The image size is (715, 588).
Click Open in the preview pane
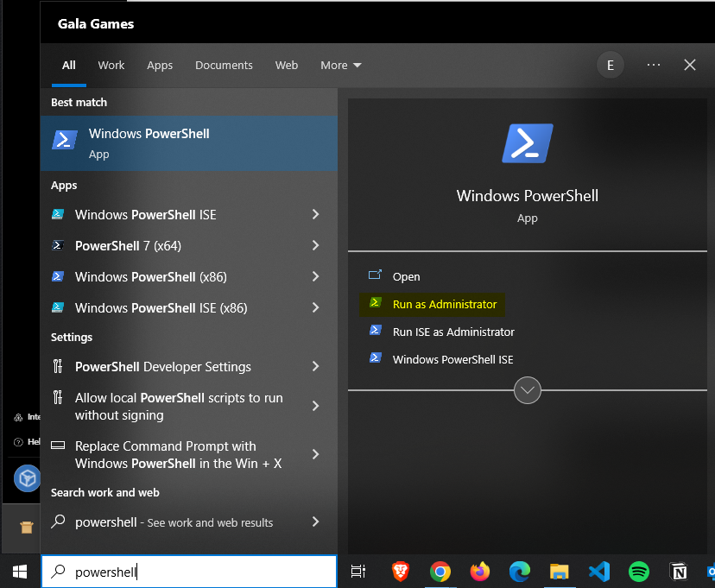(x=407, y=276)
